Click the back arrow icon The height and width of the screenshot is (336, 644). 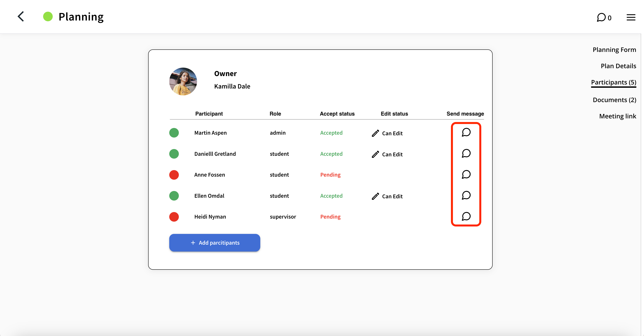pos(21,17)
